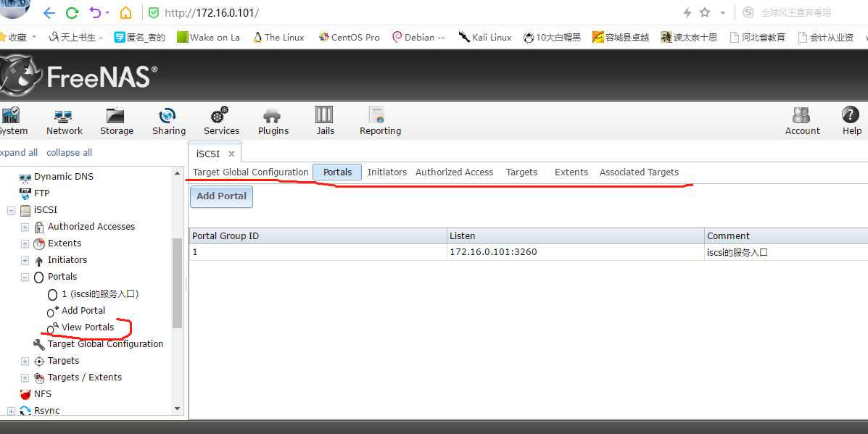This screenshot has width=868, height=434.
Task: Open the Network section in FreeNAS toolbar
Action: (x=65, y=122)
